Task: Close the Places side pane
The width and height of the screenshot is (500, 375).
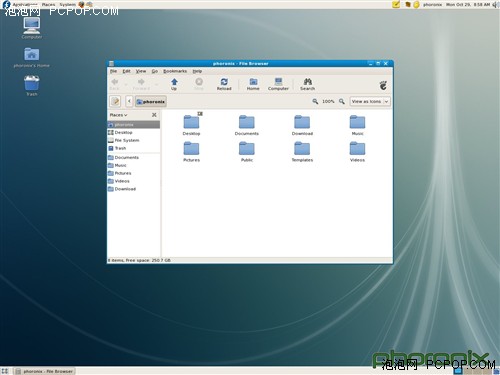Action: point(154,115)
